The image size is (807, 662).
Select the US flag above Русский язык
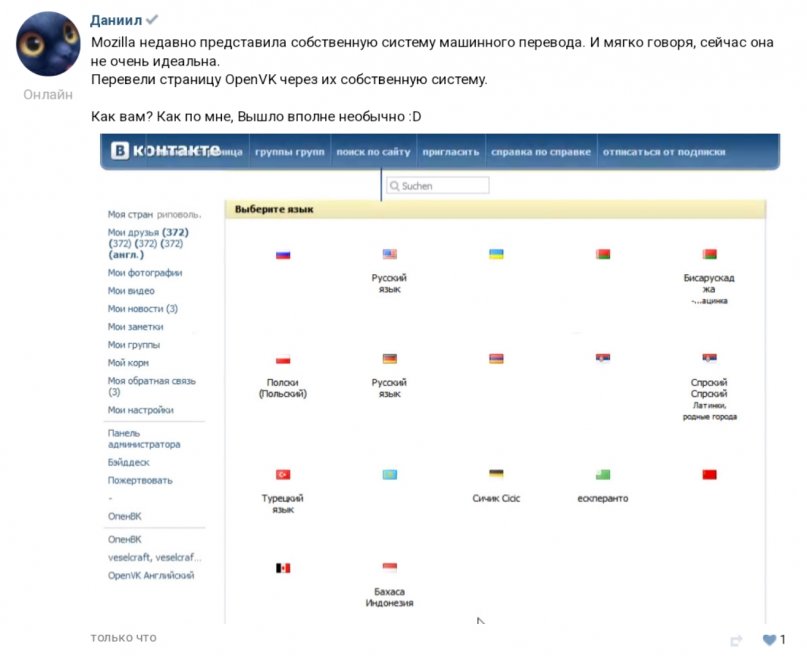pyautogui.click(x=390, y=254)
